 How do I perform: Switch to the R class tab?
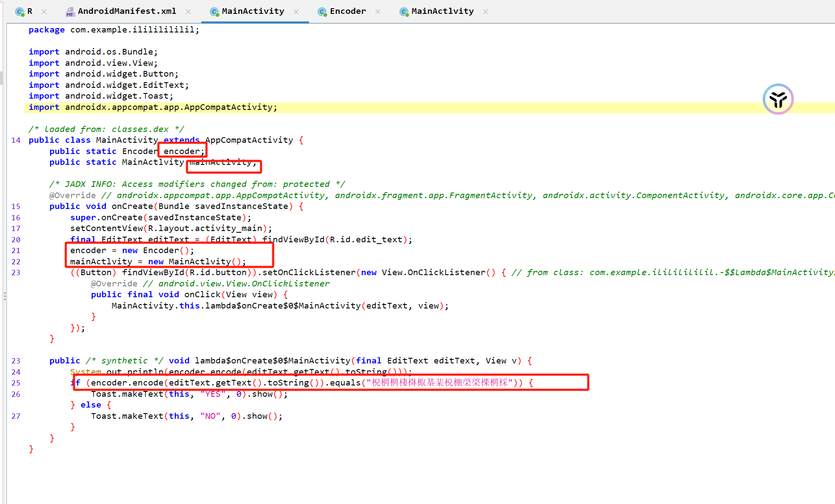pos(29,11)
